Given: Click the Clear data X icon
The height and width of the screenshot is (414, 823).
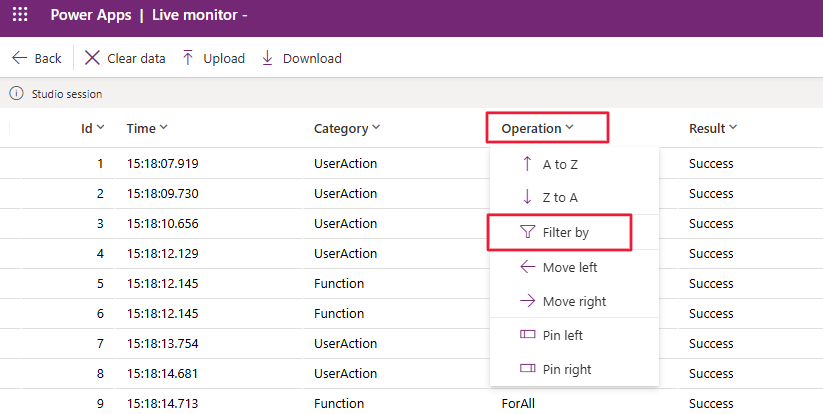Looking at the screenshot, I should tap(92, 58).
